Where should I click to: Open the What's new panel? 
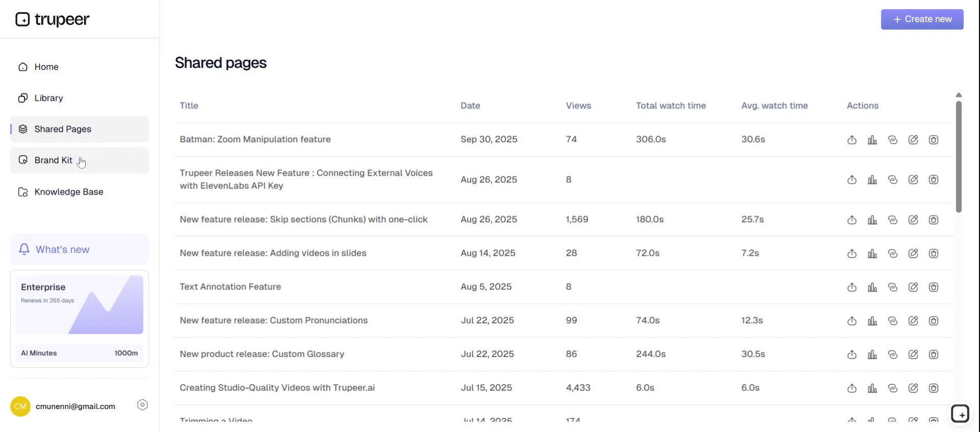click(80, 249)
